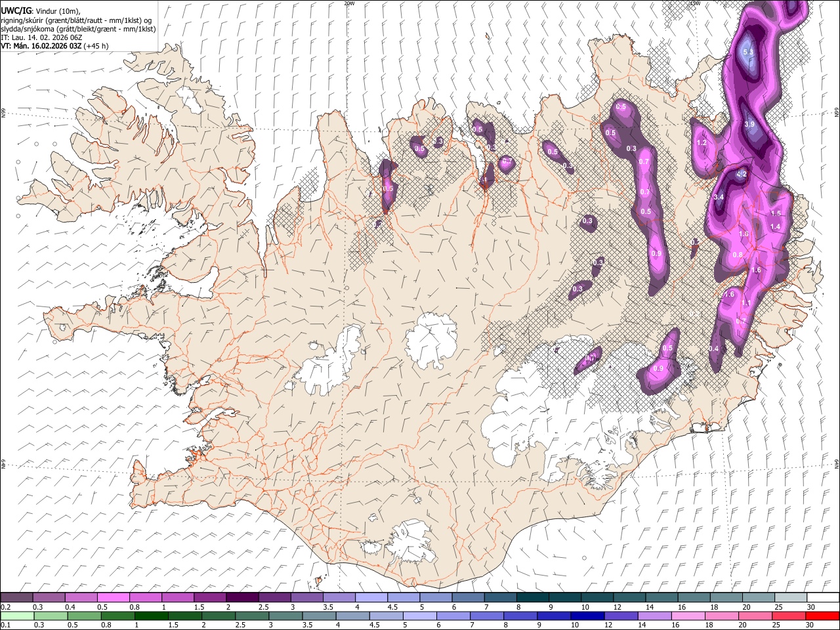Click the 20W longitude label at top
The height and width of the screenshot is (630, 840).
[x=349, y=3]
